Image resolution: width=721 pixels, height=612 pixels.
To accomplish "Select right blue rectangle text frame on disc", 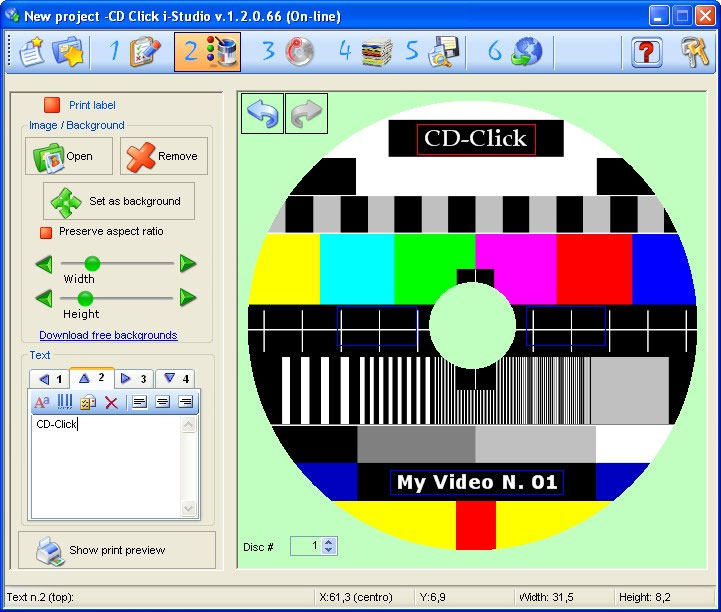I will point(566,326).
